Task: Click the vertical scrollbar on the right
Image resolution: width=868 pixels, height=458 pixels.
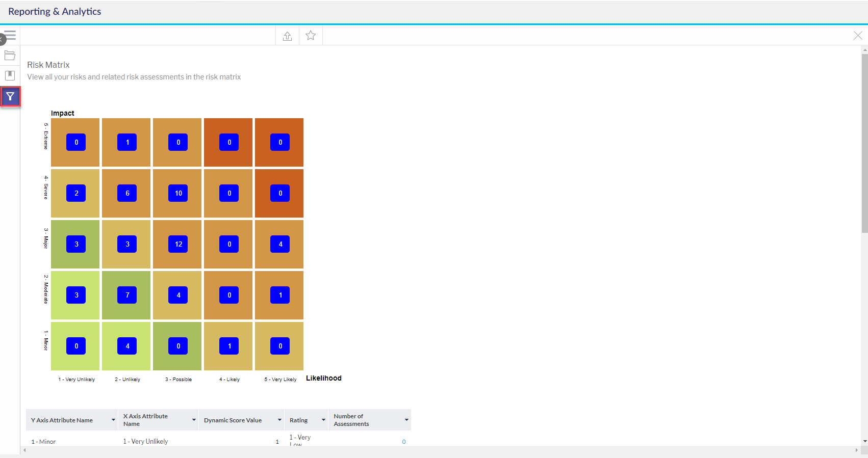Action: 864,143
